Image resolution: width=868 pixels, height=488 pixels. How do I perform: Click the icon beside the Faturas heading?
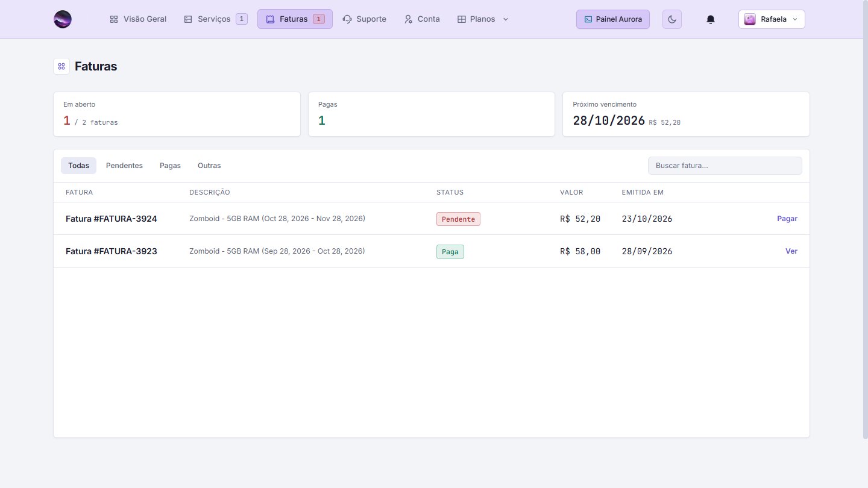61,66
